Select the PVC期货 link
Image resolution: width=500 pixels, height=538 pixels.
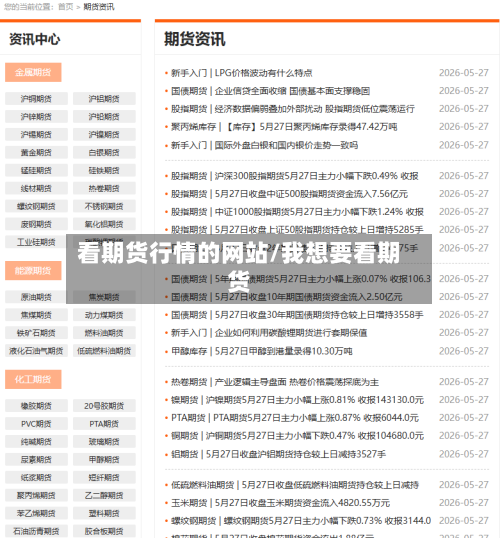coord(36,424)
